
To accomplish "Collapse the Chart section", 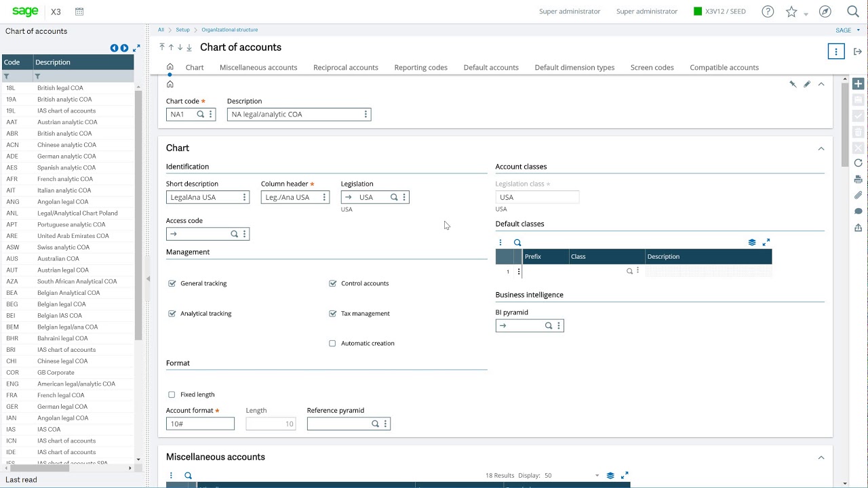I will [821, 148].
